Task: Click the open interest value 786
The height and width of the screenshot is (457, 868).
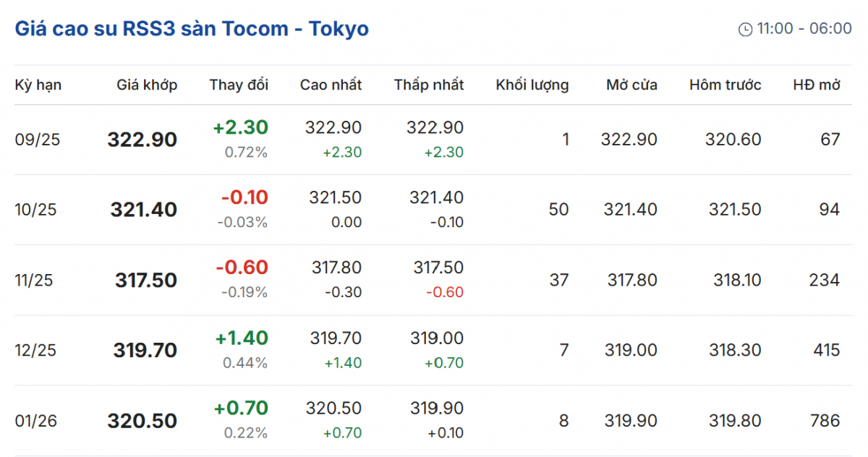Action: click(825, 420)
